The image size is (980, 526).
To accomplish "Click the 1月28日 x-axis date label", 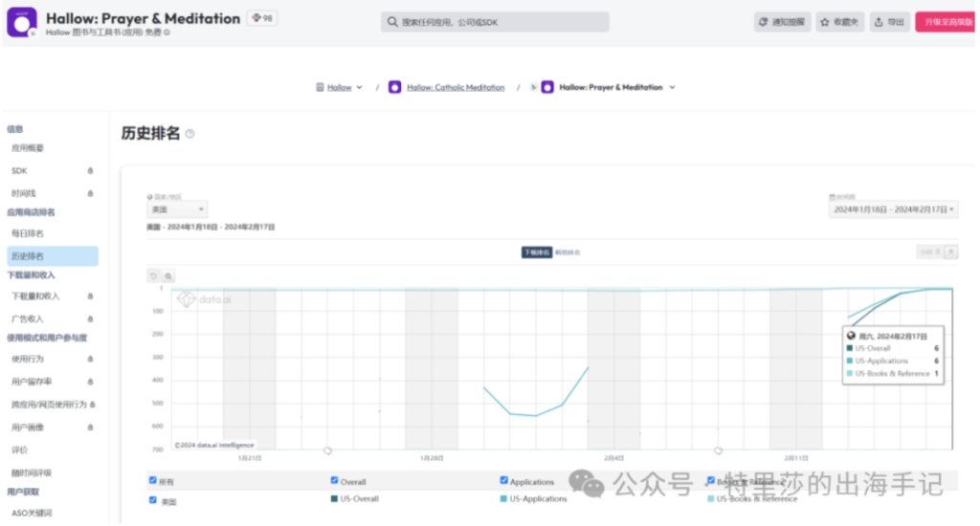I will [x=432, y=458].
